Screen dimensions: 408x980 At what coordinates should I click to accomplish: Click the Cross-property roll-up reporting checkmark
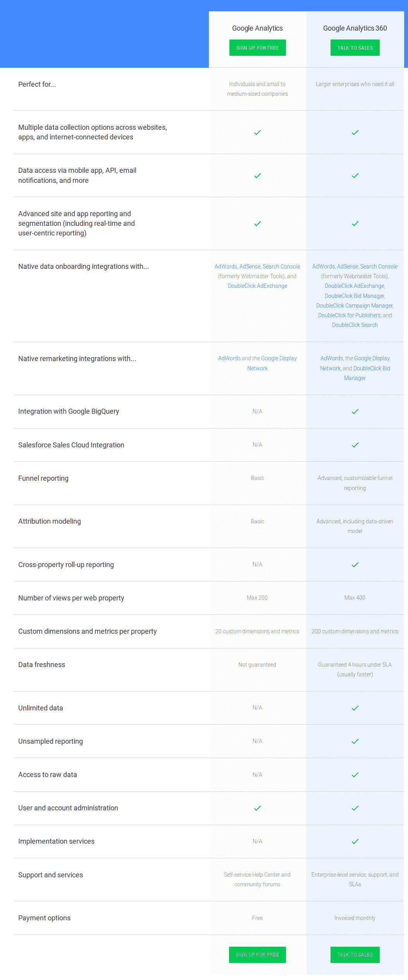coord(355,565)
